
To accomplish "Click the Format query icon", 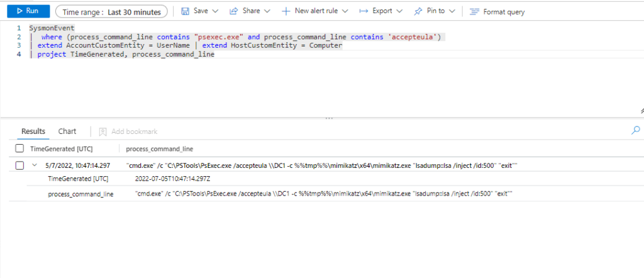I will (474, 12).
